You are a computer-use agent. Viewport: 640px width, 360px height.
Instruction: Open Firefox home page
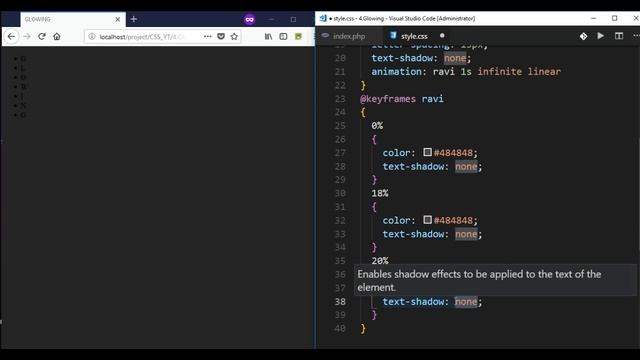pos(57,36)
